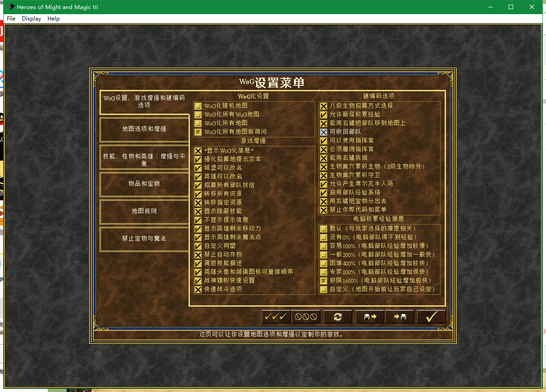Select 专家800% AI experience radio option
This screenshot has width=546, height=392.
click(x=324, y=272)
